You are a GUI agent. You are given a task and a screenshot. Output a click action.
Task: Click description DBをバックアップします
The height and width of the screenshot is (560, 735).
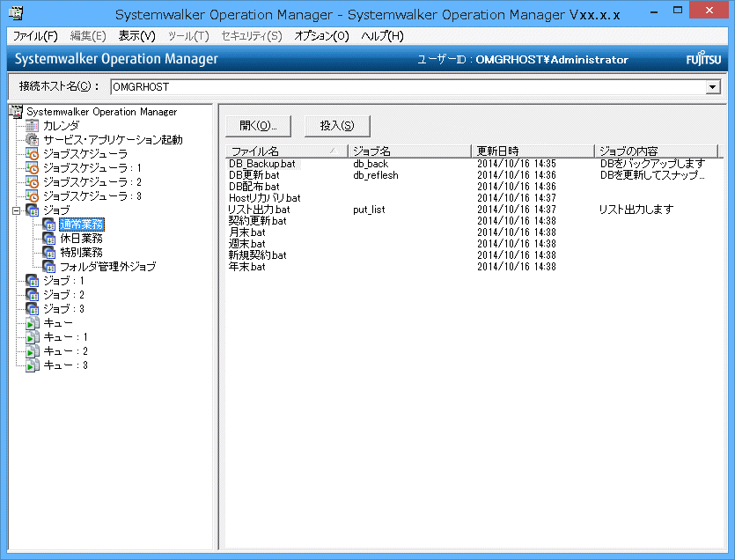tap(652, 164)
